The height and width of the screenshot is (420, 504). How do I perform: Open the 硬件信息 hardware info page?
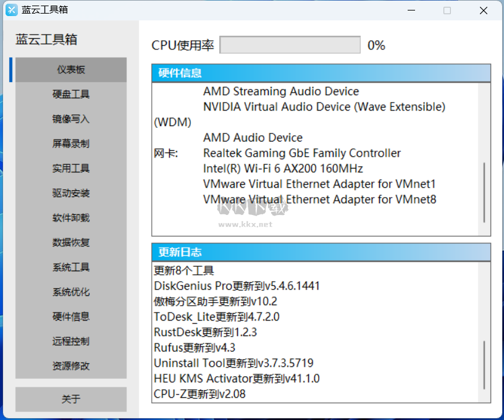point(70,316)
